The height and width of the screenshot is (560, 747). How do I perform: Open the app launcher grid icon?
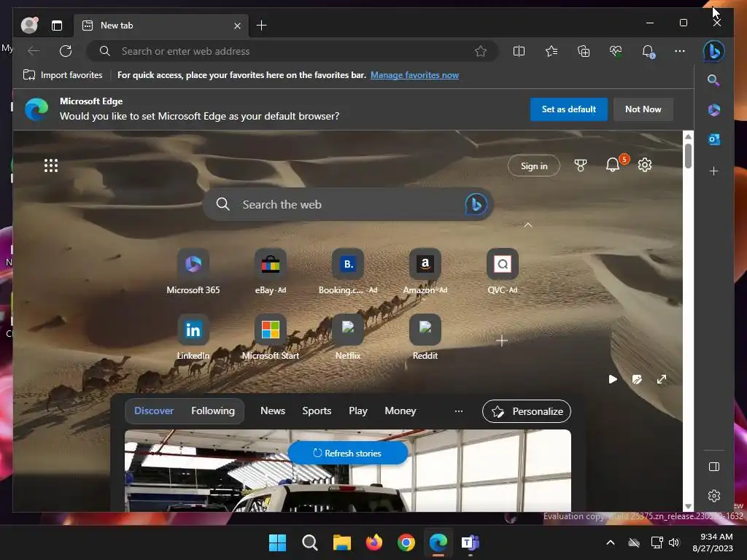click(51, 166)
